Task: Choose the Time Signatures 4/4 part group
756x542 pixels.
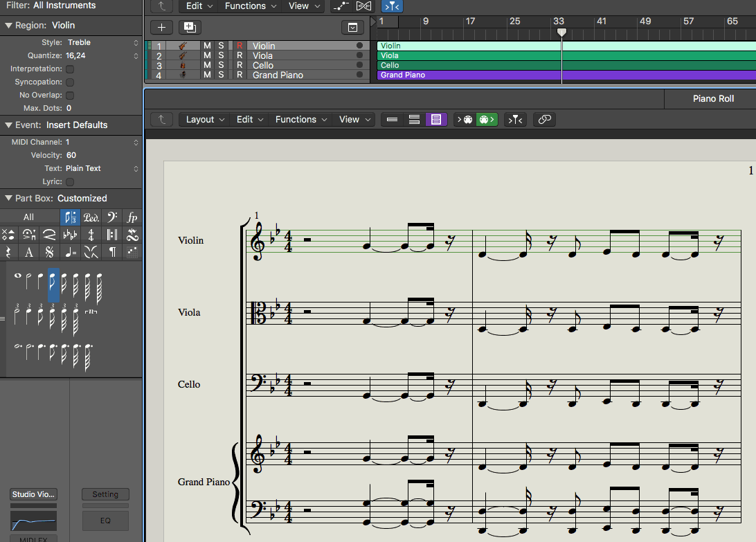Action: (91, 235)
